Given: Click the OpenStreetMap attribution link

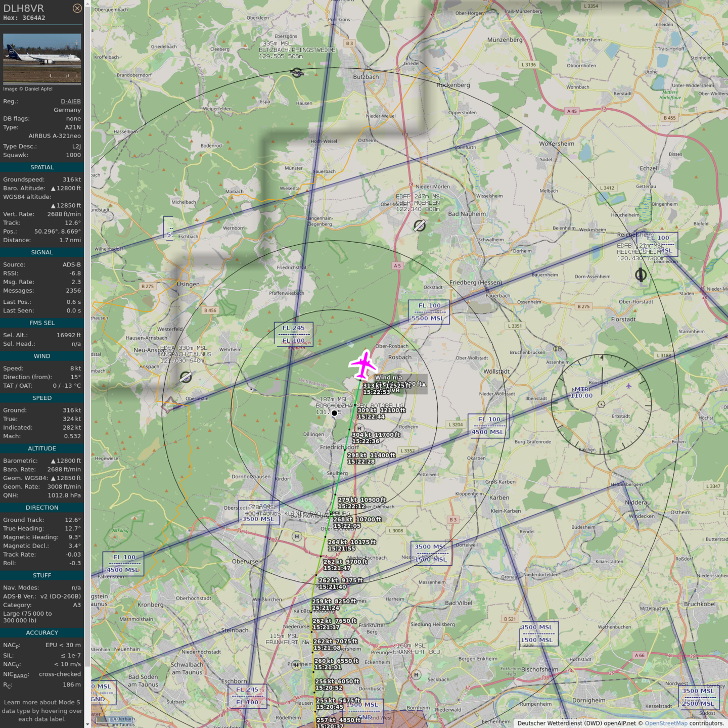Looking at the screenshot, I should point(665,723).
